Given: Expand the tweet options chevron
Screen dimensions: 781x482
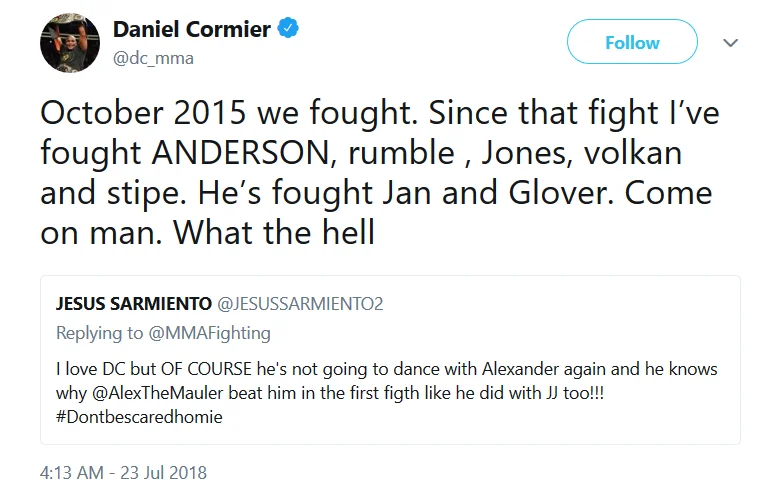Looking at the screenshot, I should coord(730,43).
